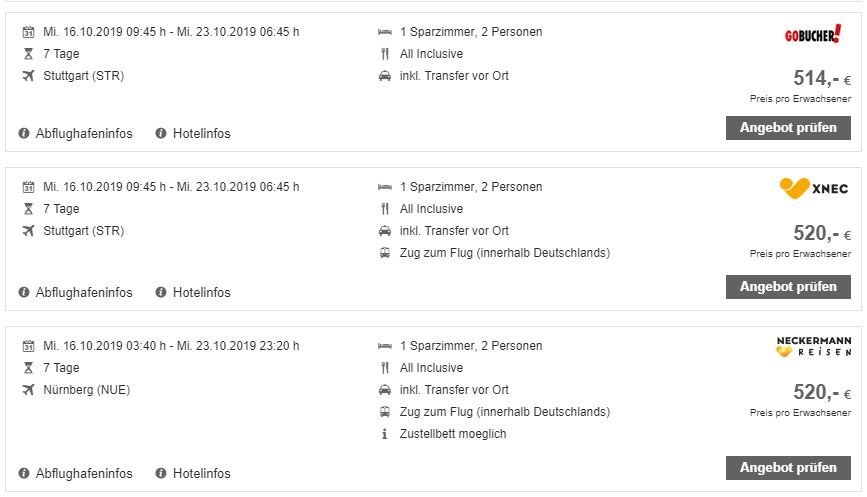
Task: Open Hotelinfos for the 514 € offer
Action: pos(201,134)
